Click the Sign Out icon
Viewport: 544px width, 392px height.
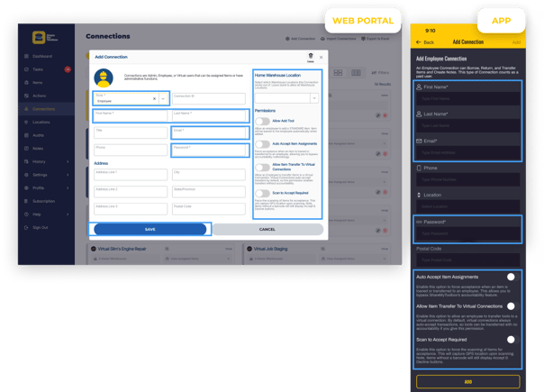24,227
